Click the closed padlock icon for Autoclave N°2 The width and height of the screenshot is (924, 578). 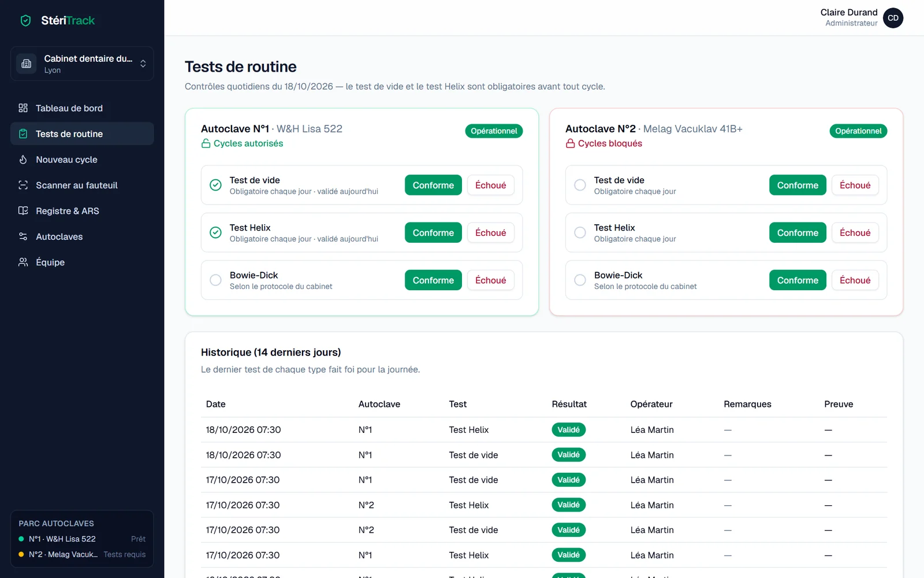click(570, 143)
